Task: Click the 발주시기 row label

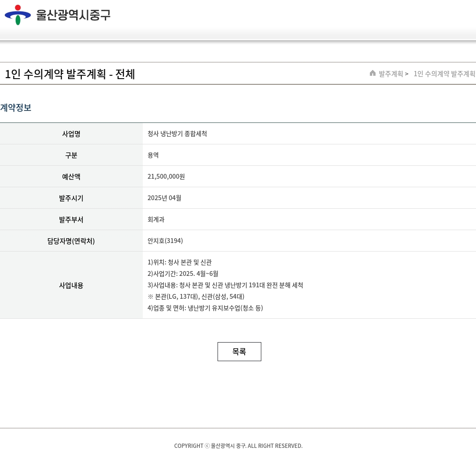Action: pyautogui.click(x=71, y=198)
